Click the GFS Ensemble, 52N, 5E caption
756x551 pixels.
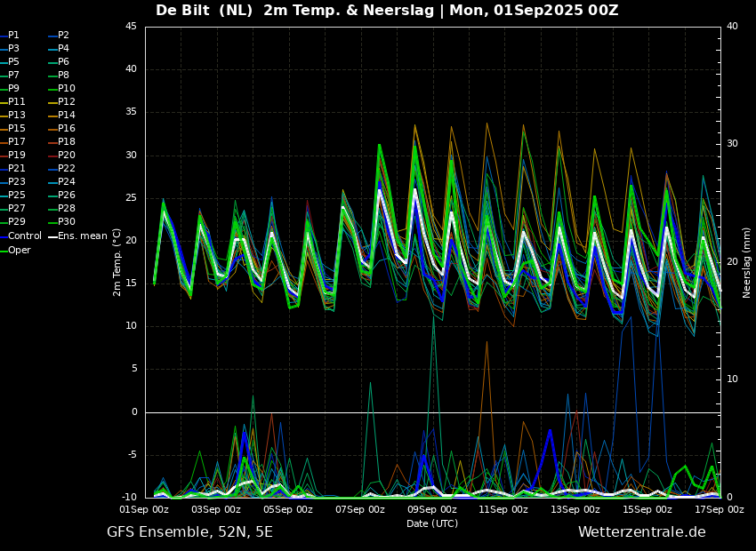(189, 532)
